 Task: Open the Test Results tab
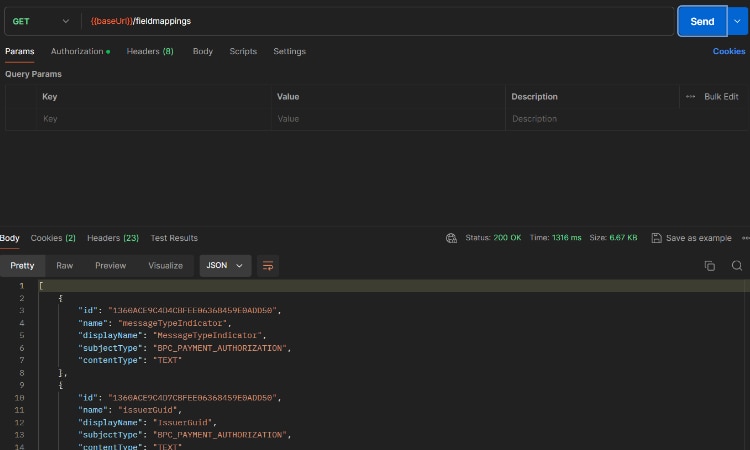point(174,238)
